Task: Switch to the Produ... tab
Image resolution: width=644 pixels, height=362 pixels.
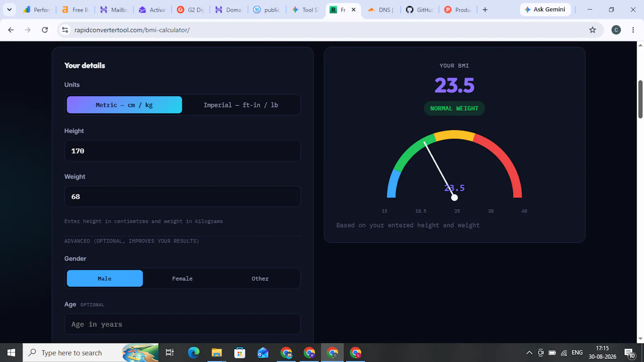Action: pyautogui.click(x=458, y=10)
